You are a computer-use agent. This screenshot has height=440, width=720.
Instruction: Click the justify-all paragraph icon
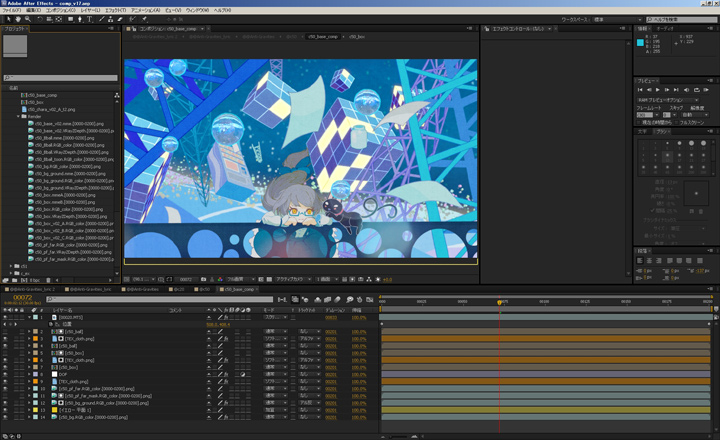point(700,260)
